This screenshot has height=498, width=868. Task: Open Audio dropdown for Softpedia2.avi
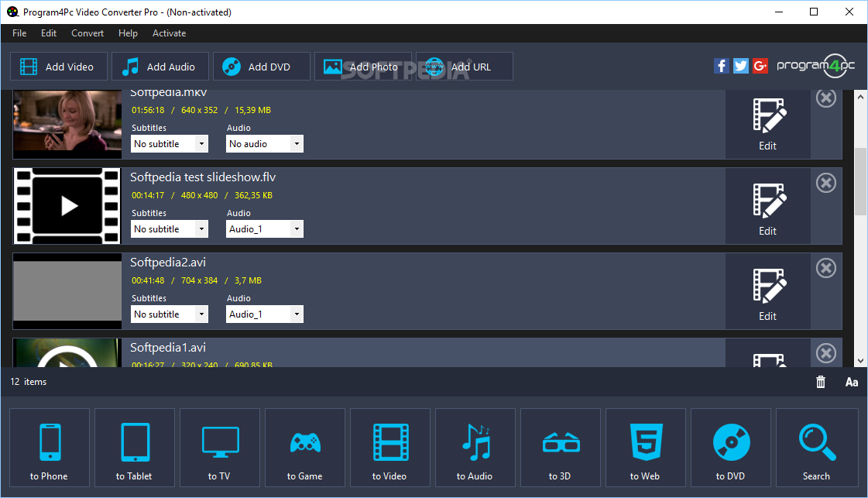pyautogui.click(x=265, y=314)
